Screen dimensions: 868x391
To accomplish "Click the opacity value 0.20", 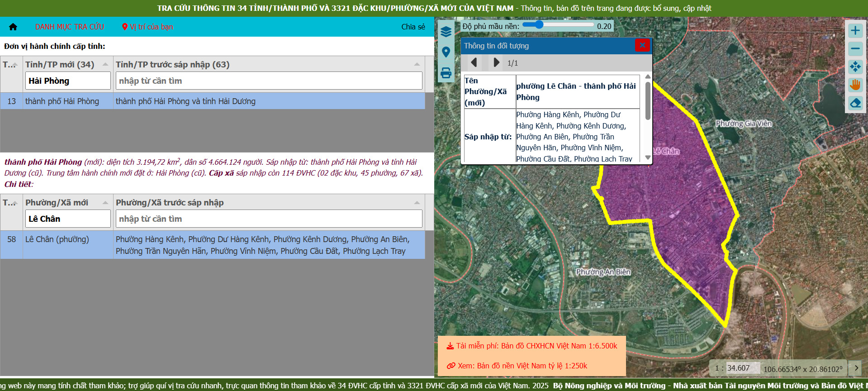I will pyautogui.click(x=604, y=26).
